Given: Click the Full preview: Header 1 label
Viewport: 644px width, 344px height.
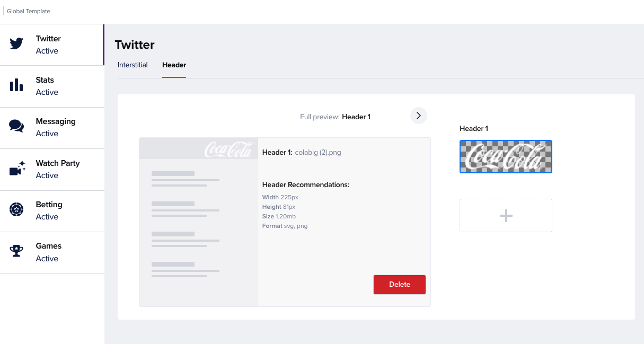Looking at the screenshot, I should (x=335, y=117).
